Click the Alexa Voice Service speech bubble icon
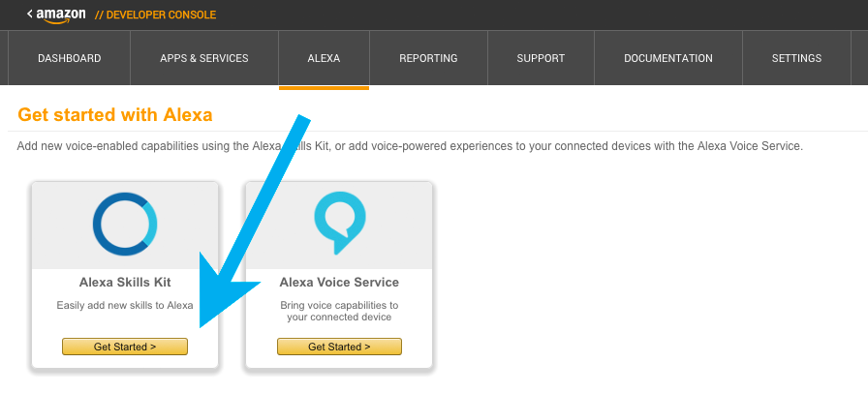Image resolution: width=868 pixels, height=393 pixels. tap(339, 223)
